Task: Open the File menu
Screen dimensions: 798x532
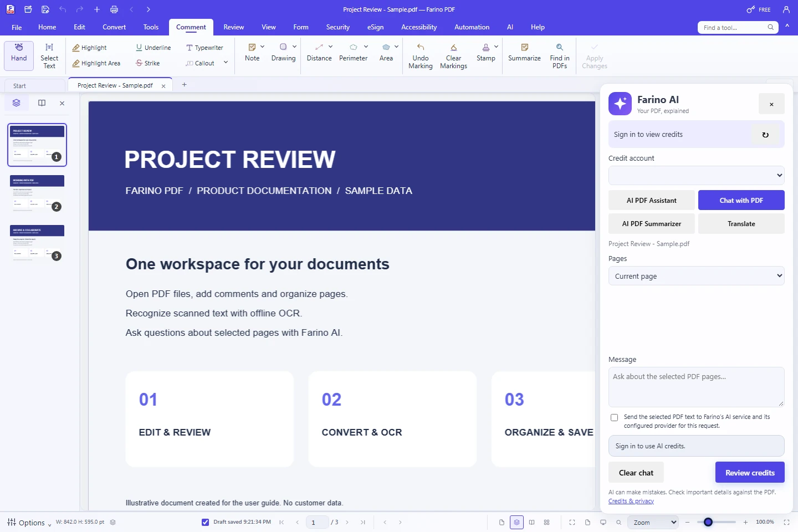Action: [x=17, y=27]
